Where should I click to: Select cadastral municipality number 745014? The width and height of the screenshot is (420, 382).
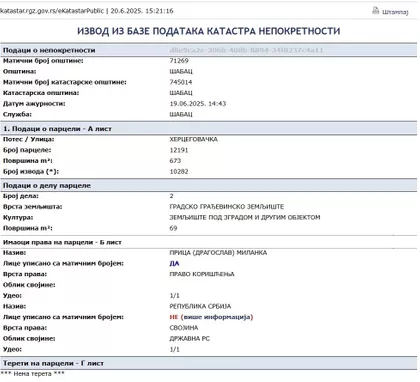[x=181, y=82]
